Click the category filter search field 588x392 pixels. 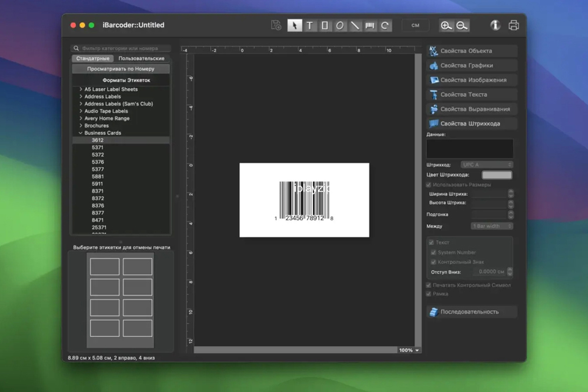pos(121,48)
